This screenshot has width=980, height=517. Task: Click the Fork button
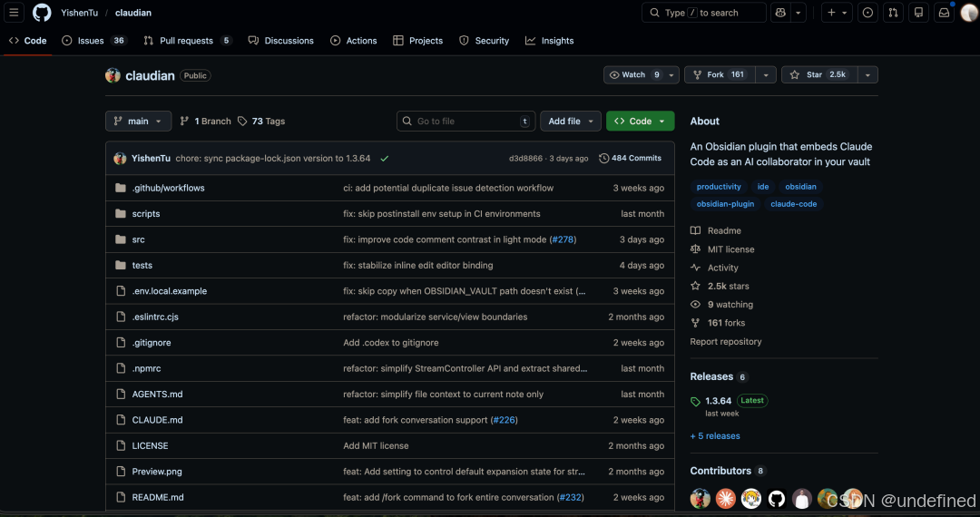click(720, 75)
